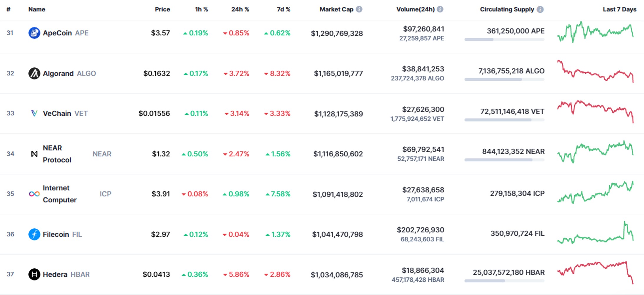Click the Hedera logo icon
The width and height of the screenshot is (644, 295).
coord(34,274)
